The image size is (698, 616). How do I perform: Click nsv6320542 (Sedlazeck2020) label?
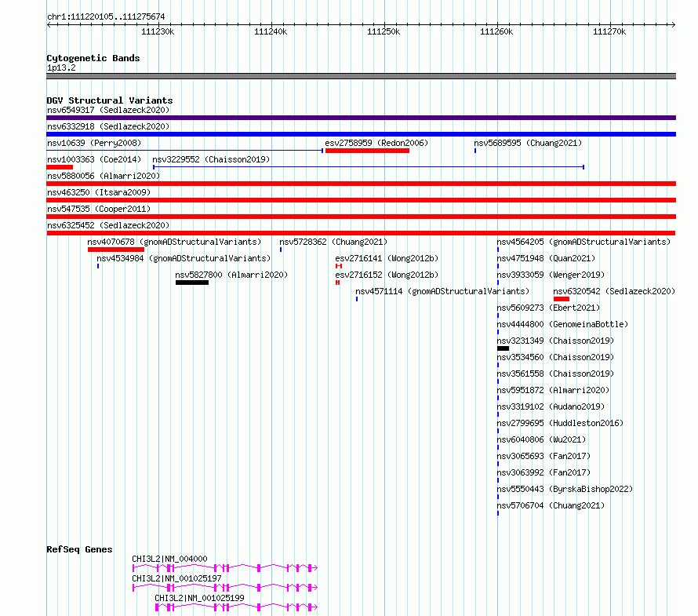point(614,291)
